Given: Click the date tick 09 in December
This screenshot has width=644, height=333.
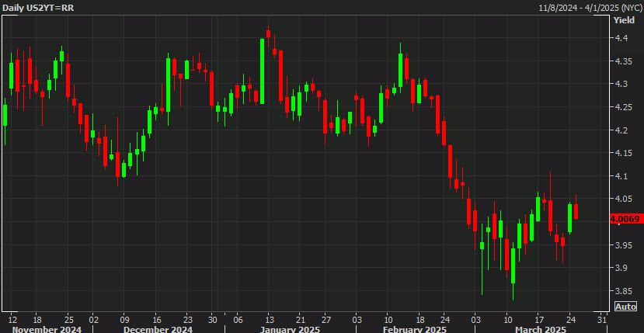Looking at the screenshot, I should click(124, 320).
